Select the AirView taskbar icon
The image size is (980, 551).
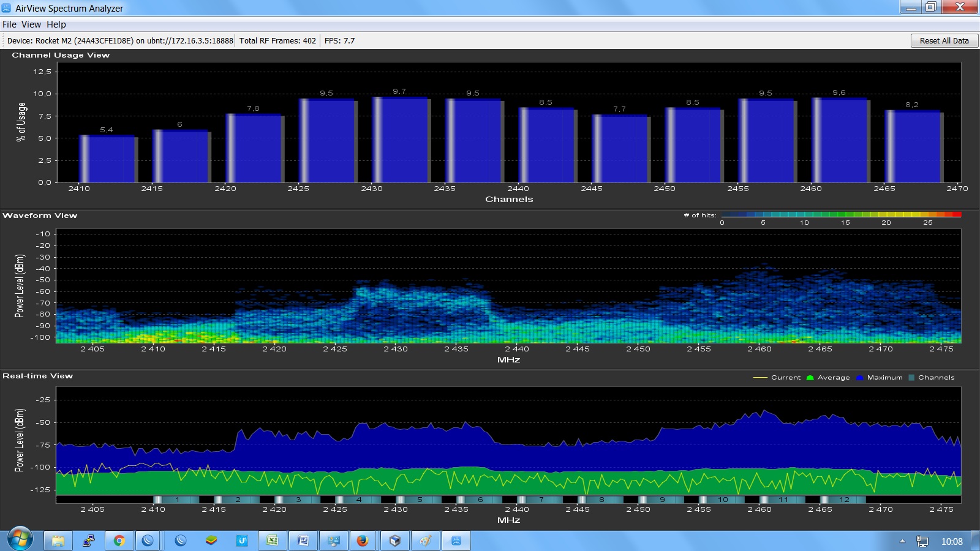(456, 541)
